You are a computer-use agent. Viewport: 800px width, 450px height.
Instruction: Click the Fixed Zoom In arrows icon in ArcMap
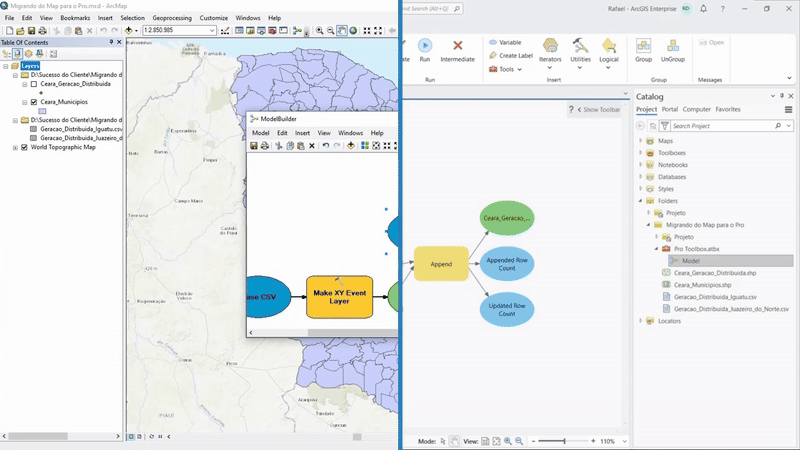click(x=367, y=31)
